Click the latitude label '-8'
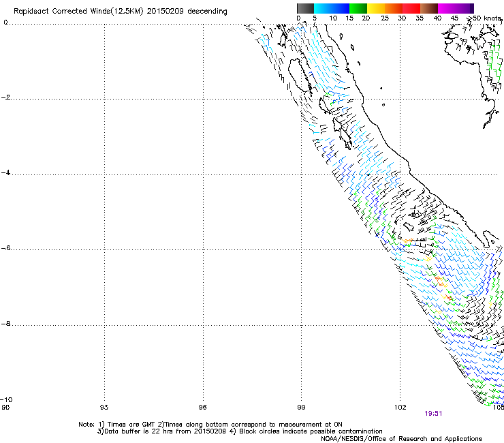This screenshot has width=504, height=443. [5, 324]
